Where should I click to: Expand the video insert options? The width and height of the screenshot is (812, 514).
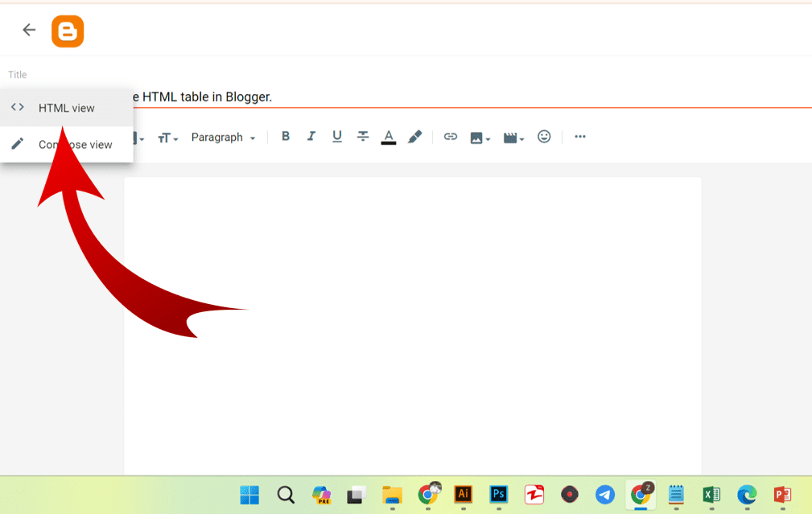coord(520,138)
